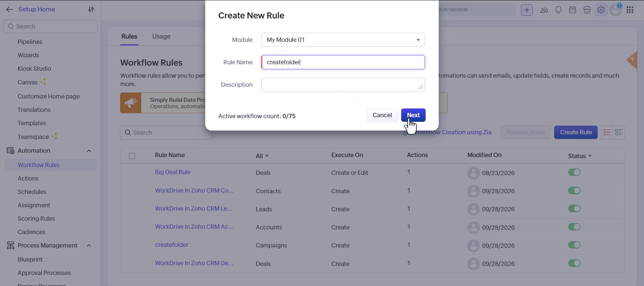
Task: Switch to the Rules tab
Action: pyautogui.click(x=129, y=37)
